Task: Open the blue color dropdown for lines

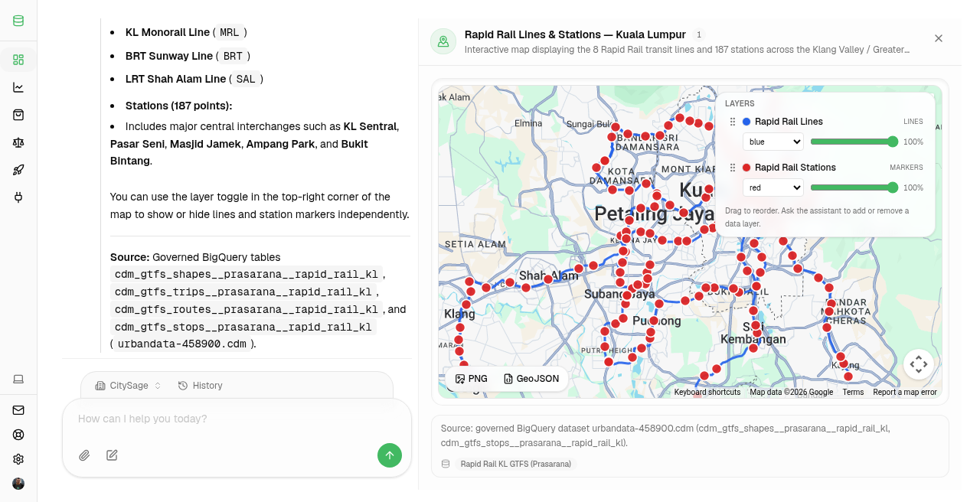Action: click(x=773, y=142)
